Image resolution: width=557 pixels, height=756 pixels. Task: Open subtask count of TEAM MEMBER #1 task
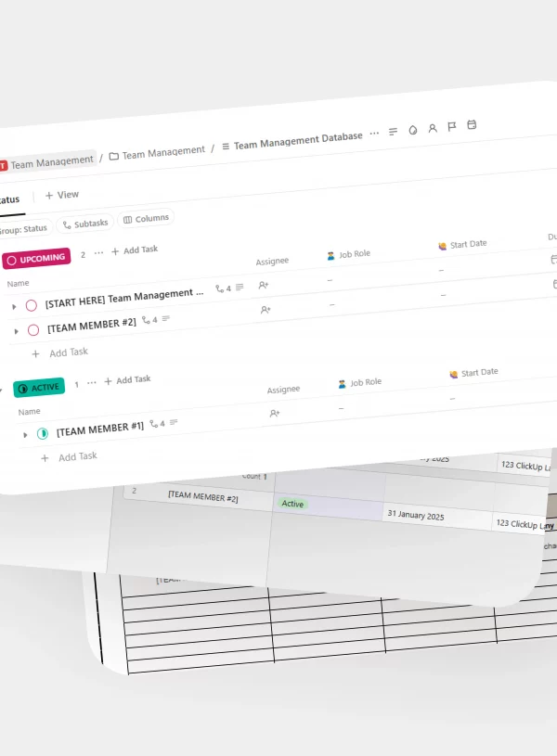(157, 424)
